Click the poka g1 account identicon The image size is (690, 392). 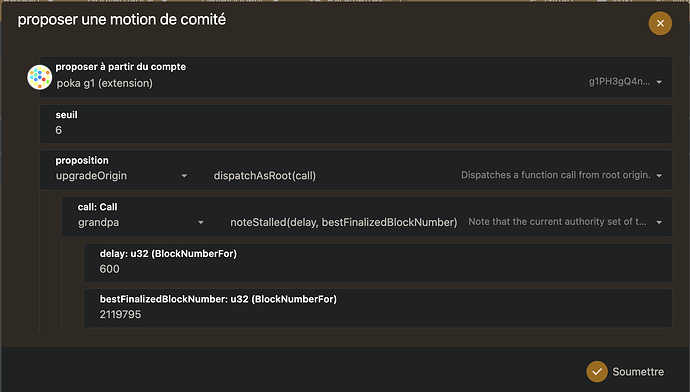tap(40, 77)
